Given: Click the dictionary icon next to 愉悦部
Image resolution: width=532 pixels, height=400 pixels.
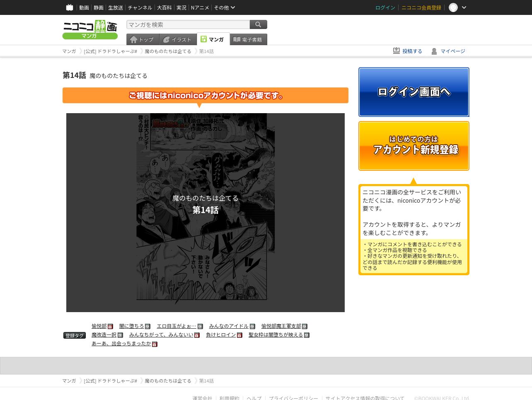Looking at the screenshot, I should pos(110,327).
